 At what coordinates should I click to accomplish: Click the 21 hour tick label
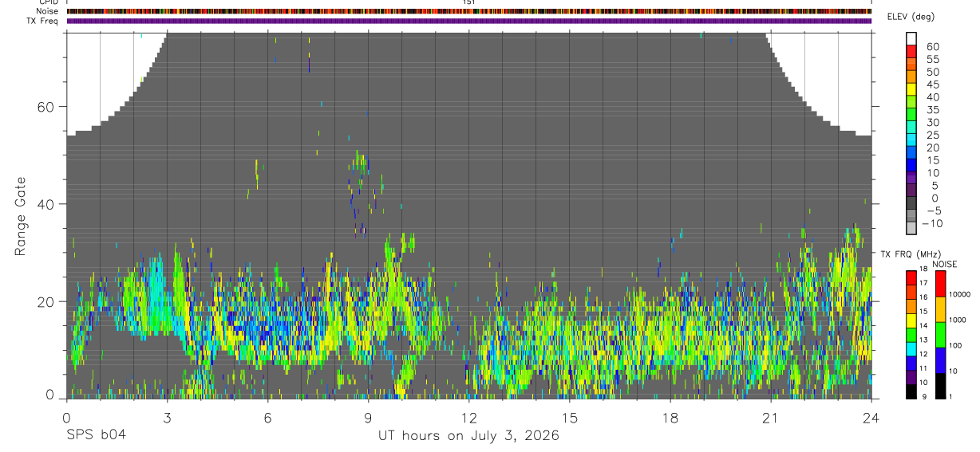click(x=770, y=418)
